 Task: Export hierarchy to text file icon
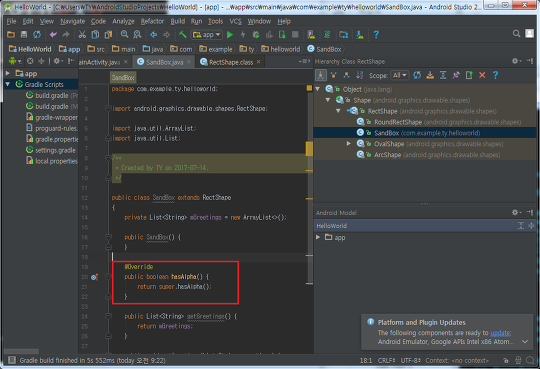469,75
